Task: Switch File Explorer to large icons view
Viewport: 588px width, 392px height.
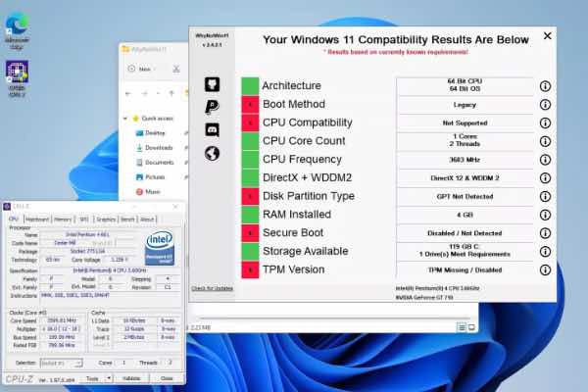Action: point(471,327)
